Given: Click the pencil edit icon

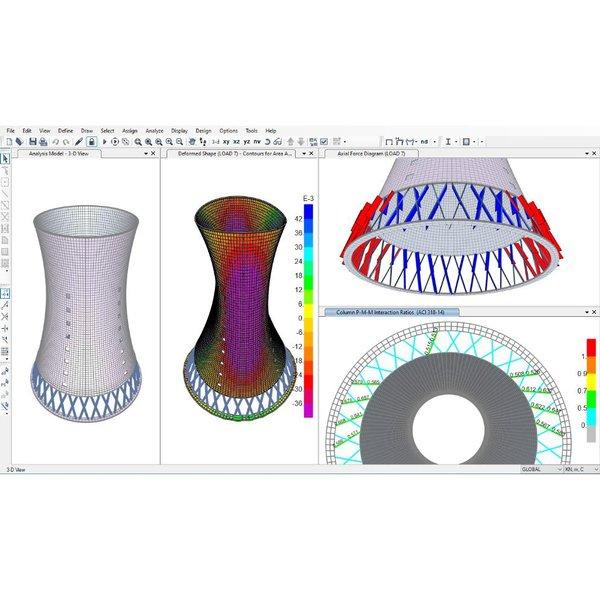Looking at the screenshot, I should (x=79, y=142).
